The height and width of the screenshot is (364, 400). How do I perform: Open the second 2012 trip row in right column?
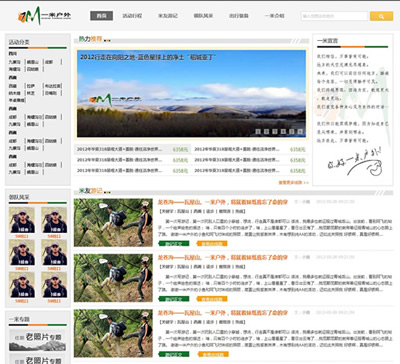point(250,160)
